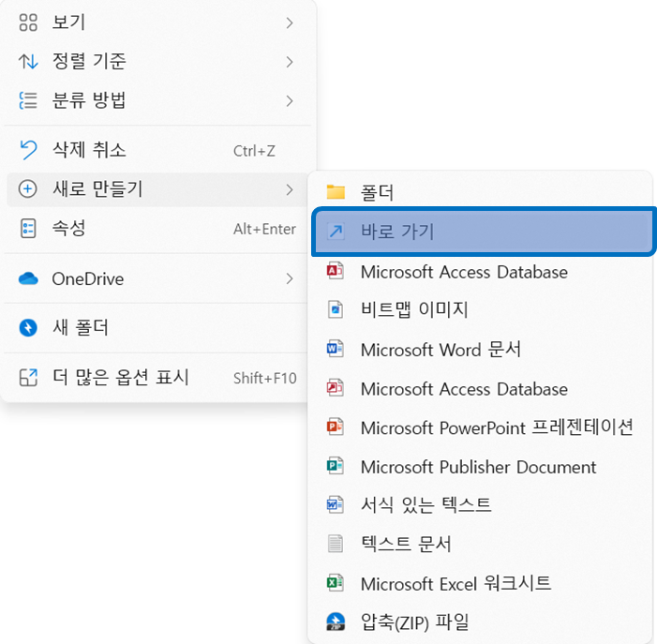Image resolution: width=657 pixels, height=644 pixels.
Task: Click the 속성 properties icon
Action: (28, 229)
